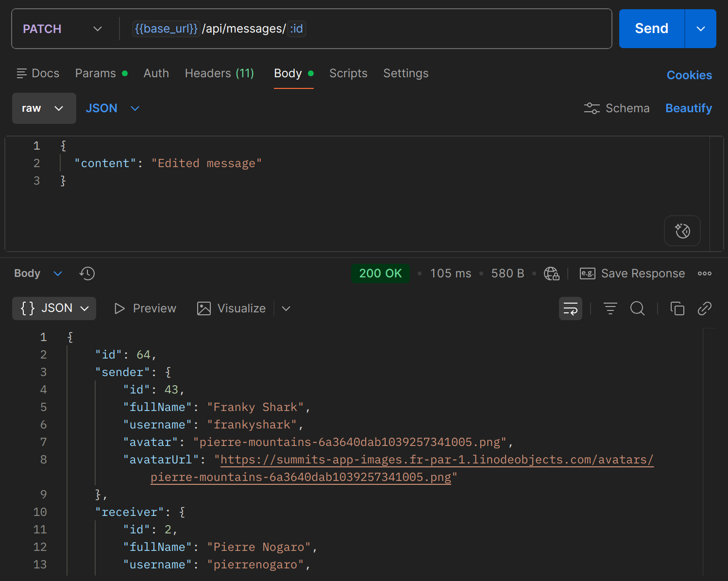The height and width of the screenshot is (581, 728).
Task: Click the 105 ms response time
Action: click(450, 273)
